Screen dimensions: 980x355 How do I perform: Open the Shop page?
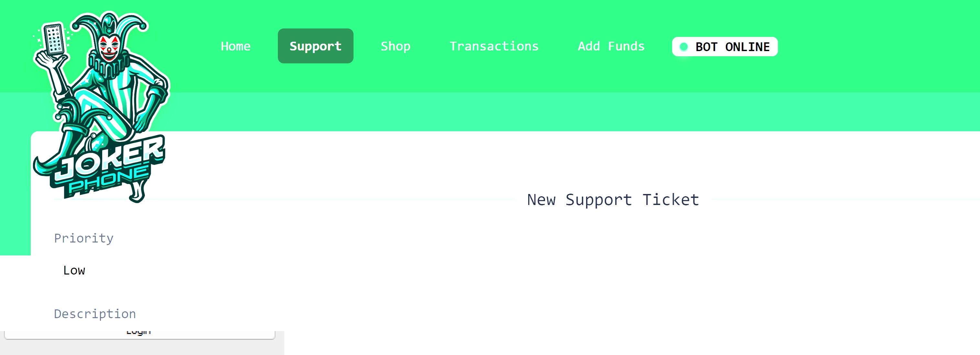click(396, 46)
